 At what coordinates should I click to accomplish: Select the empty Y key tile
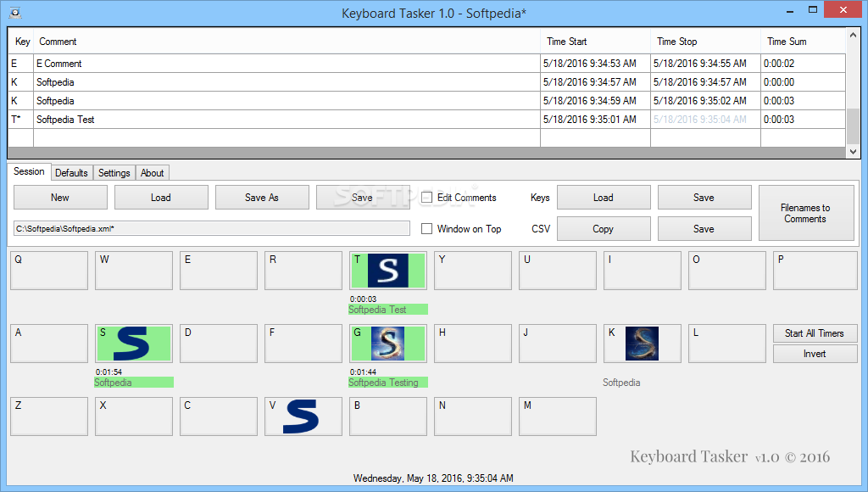coord(473,271)
